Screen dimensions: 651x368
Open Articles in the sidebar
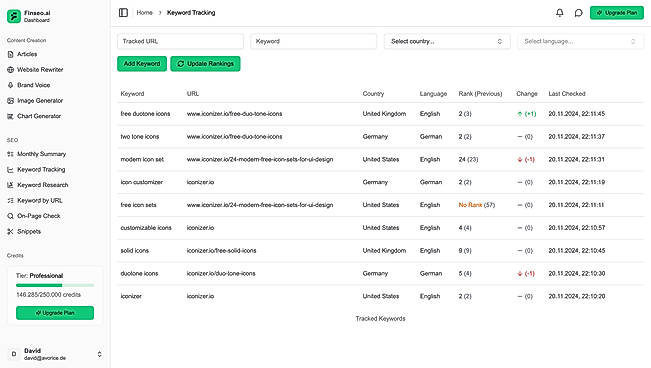[27, 54]
